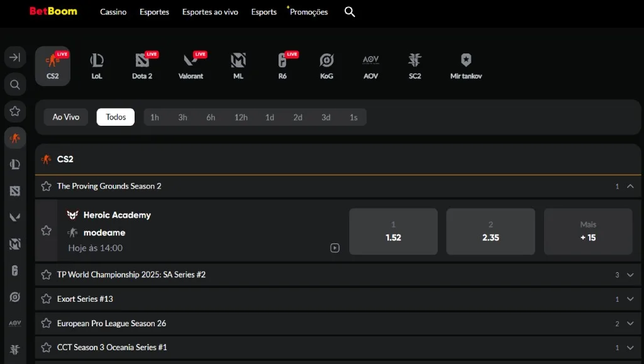The width and height of the screenshot is (644, 364).
Task: Open the Promoções page
Action: click(309, 12)
